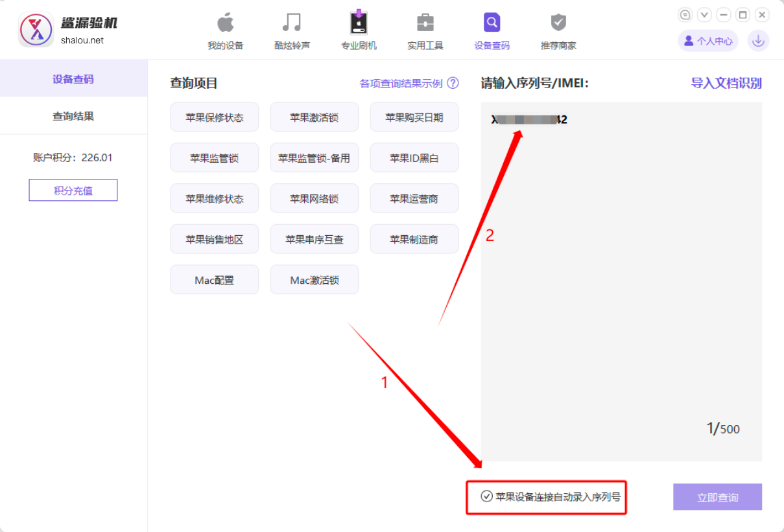Select the 设备查码 sidebar entry
Image resolution: width=784 pixels, height=532 pixels.
(73, 78)
